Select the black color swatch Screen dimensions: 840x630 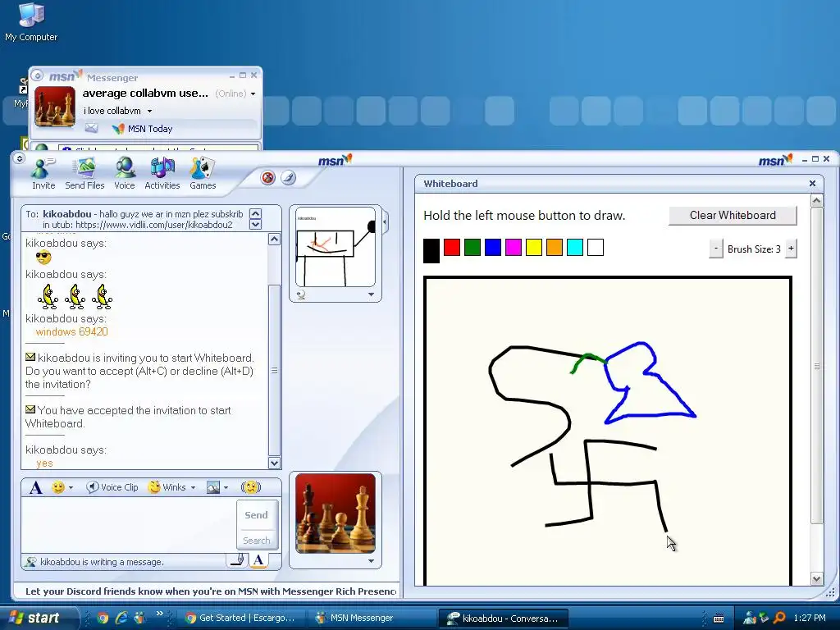(x=431, y=251)
